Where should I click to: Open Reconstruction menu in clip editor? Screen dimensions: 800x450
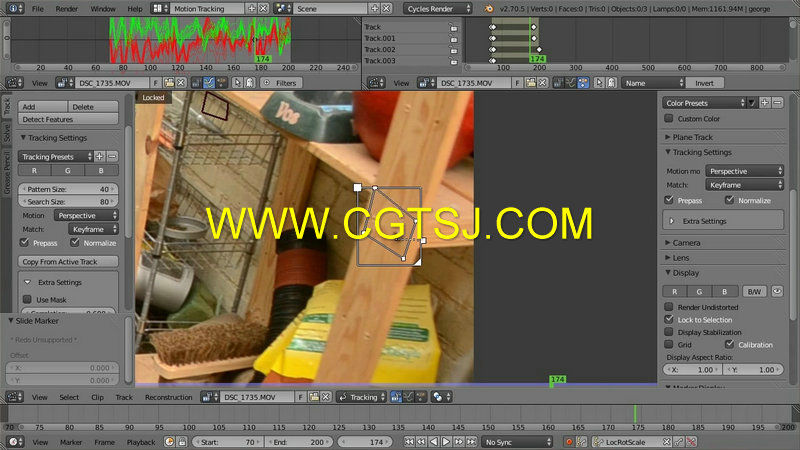click(168, 397)
